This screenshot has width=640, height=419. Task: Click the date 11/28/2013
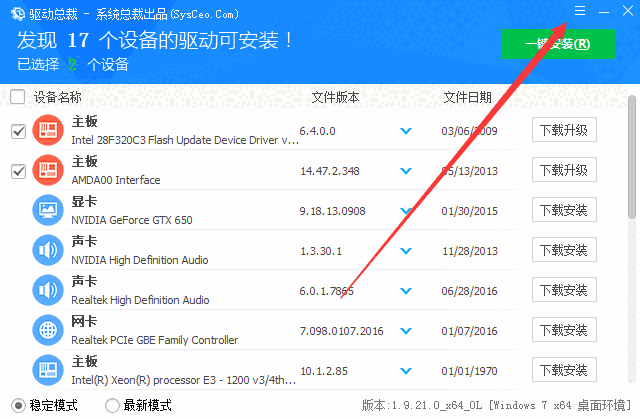coord(470,251)
